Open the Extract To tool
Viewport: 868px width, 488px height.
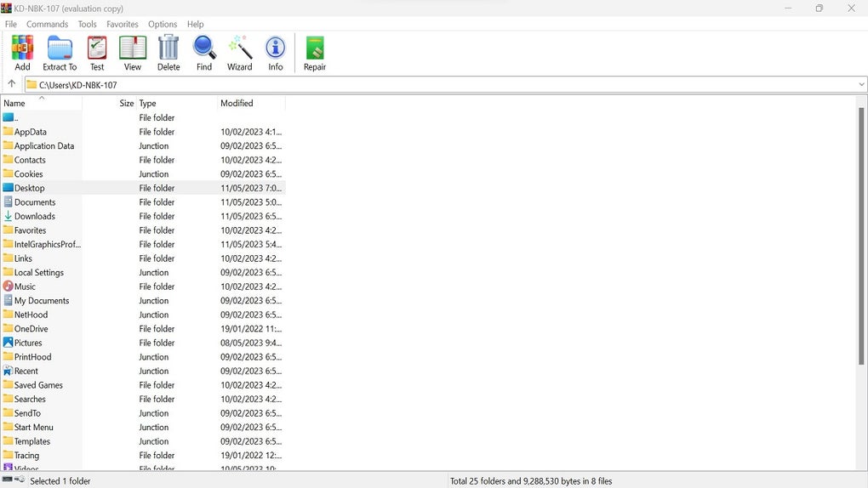[60, 53]
